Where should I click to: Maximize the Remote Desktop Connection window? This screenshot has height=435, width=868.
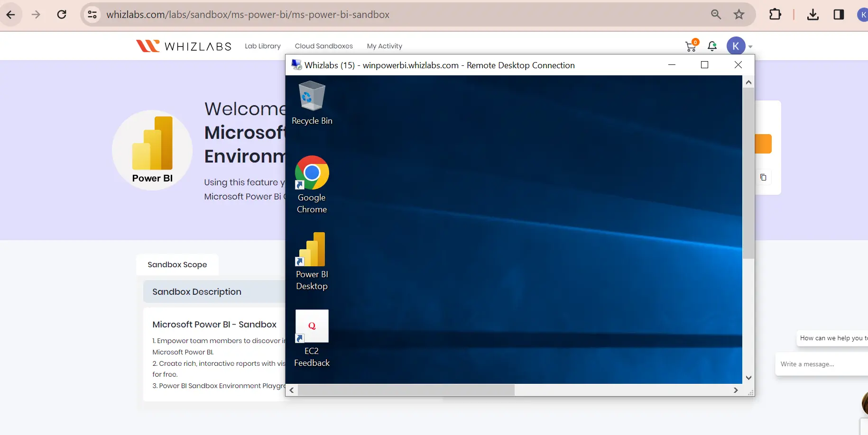[704, 65]
